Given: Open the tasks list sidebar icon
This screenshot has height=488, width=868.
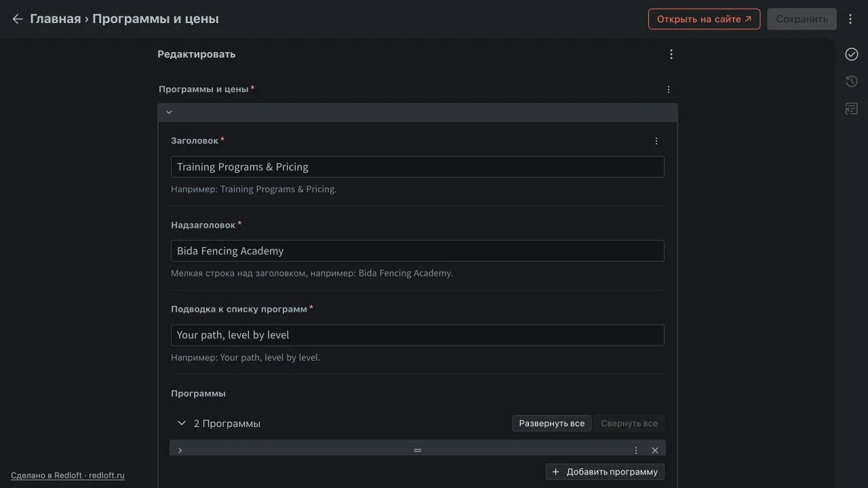Looking at the screenshot, I should (852, 108).
